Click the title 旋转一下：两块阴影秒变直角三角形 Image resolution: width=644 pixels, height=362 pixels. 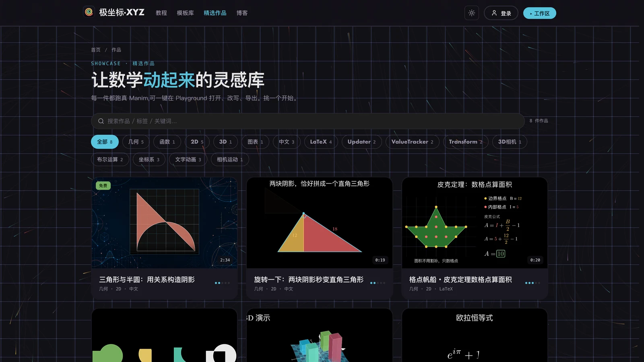(309, 280)
